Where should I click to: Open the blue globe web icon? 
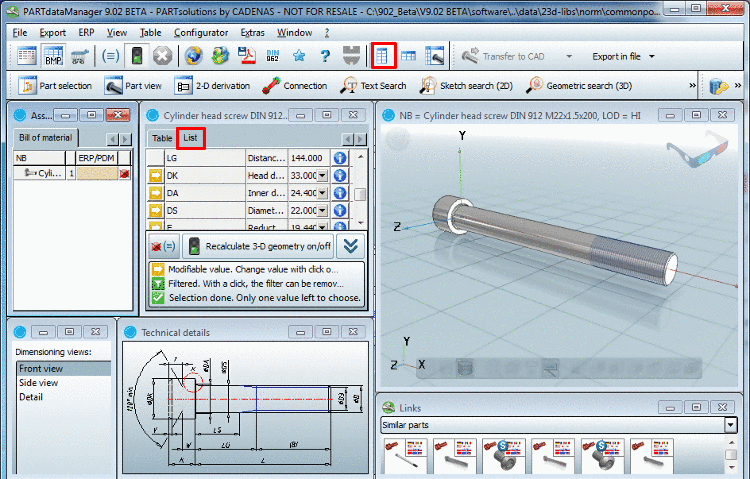(194, 56)
